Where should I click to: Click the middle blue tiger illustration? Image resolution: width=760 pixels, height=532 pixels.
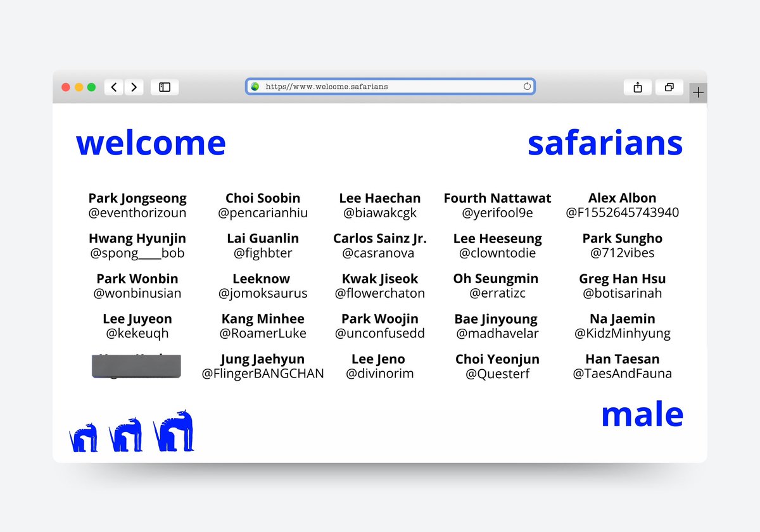[125, 434]
